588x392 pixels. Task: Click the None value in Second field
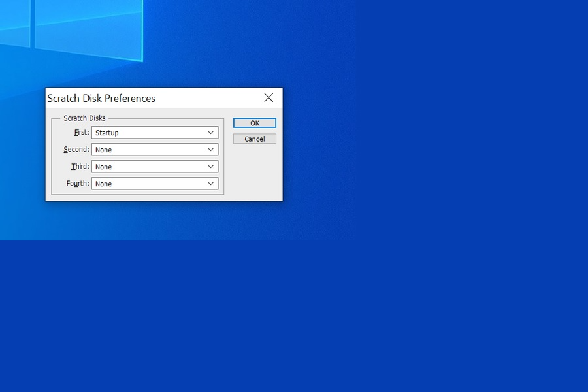coord(103,150)
